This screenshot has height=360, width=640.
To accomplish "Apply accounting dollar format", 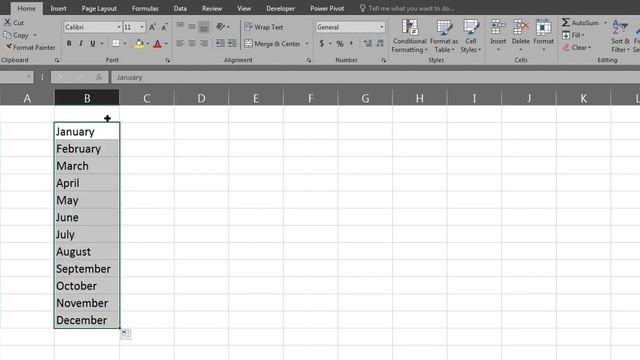I will click(x=322, y=43).
